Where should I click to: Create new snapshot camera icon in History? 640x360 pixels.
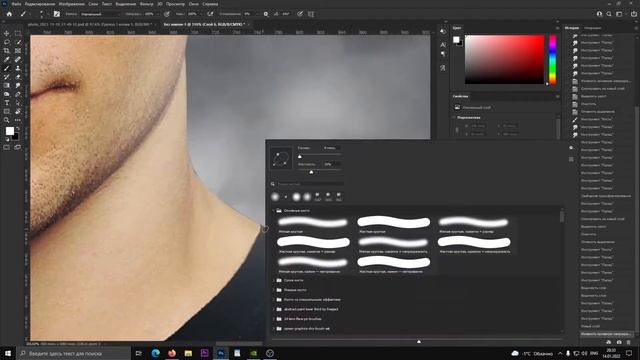(x=619, y=342)
